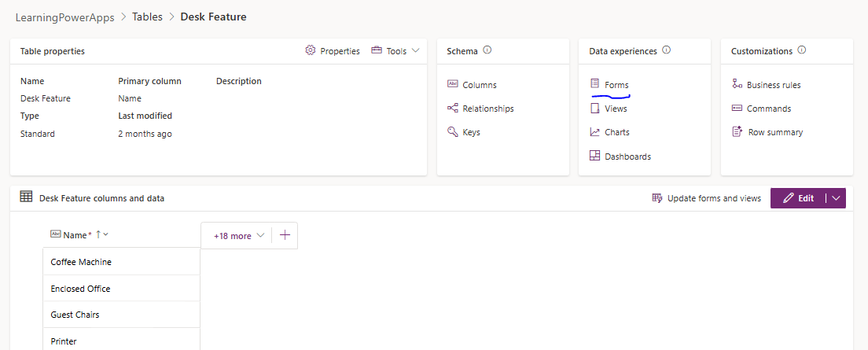
Task: Click the Properties gear icon
Action: pyautogui.click(x=310, y=50)
